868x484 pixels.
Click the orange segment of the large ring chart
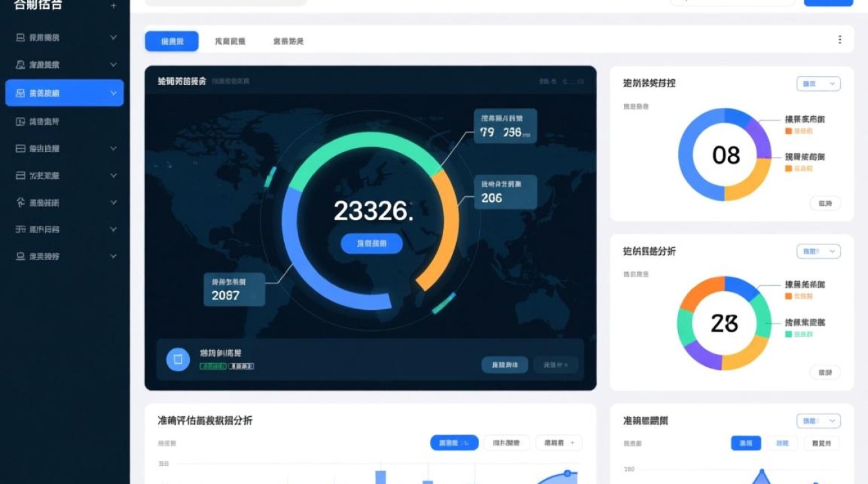coord(444,232)
